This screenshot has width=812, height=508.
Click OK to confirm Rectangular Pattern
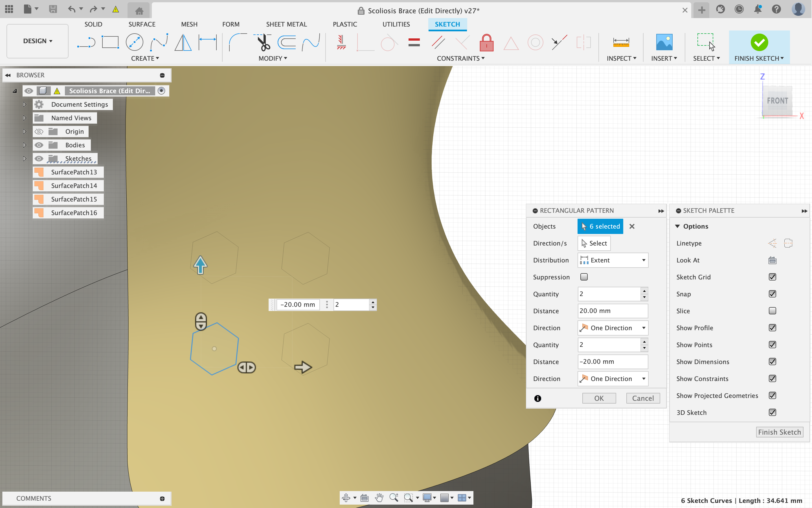598,398
